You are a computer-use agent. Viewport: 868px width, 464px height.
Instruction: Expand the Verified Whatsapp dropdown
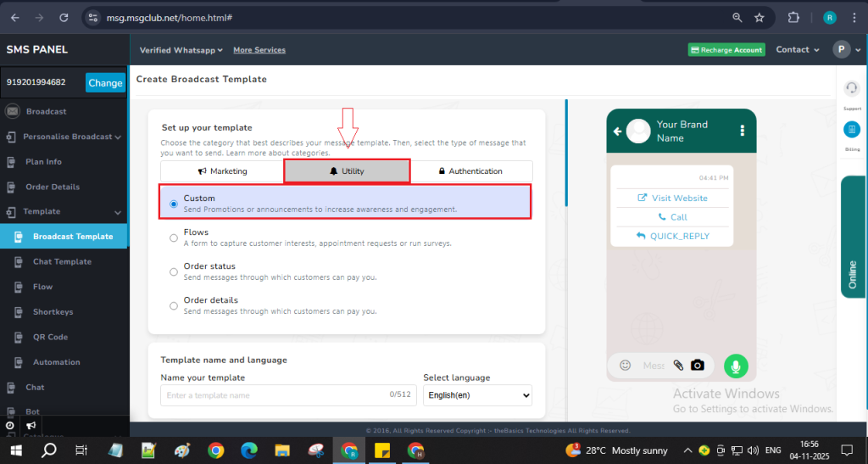pyautogui.click(x=181, y=50)
